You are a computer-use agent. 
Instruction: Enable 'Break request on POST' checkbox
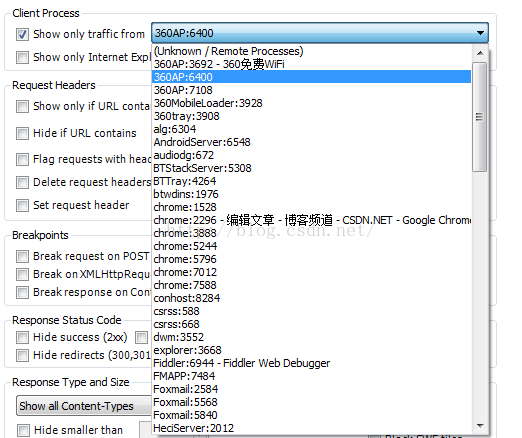(22, 256)
